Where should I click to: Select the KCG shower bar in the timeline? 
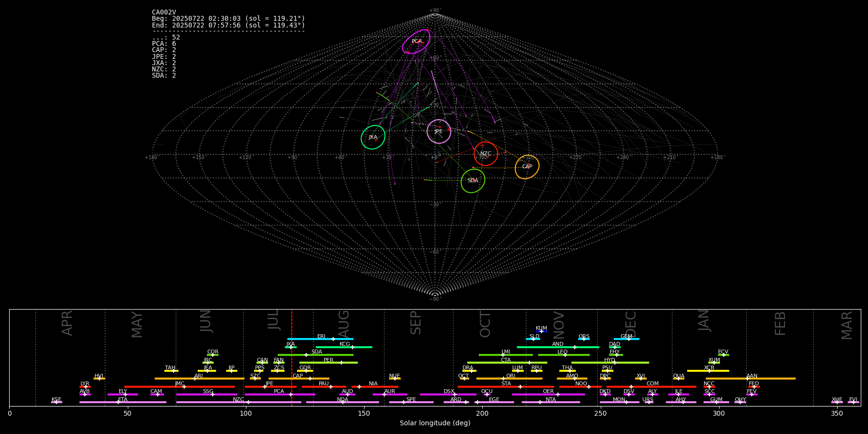(x=344, y=347)
